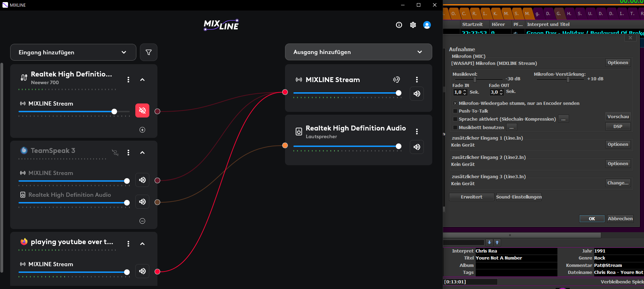Viewport: 644px width, 289px height.
Task: Uncheck Mikrofon-Wiedergabe stumm option
Action: click(455, 103)
